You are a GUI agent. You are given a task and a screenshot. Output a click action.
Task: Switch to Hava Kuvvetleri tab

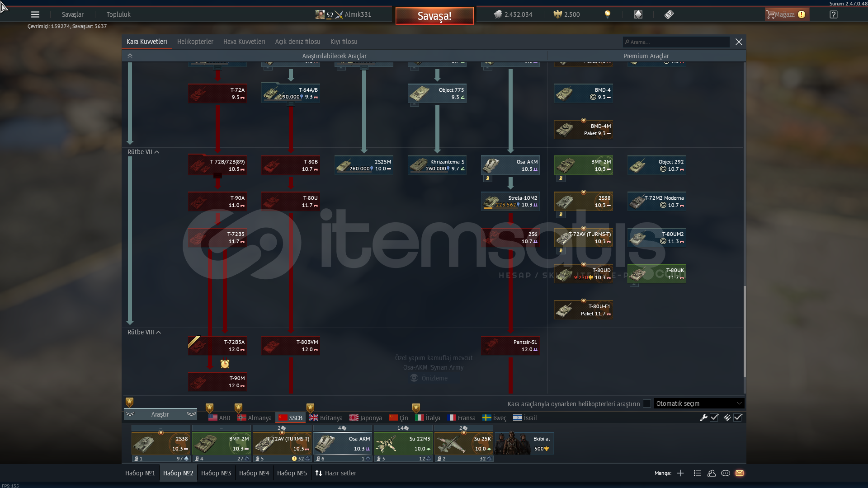click(x=244, y=42)
